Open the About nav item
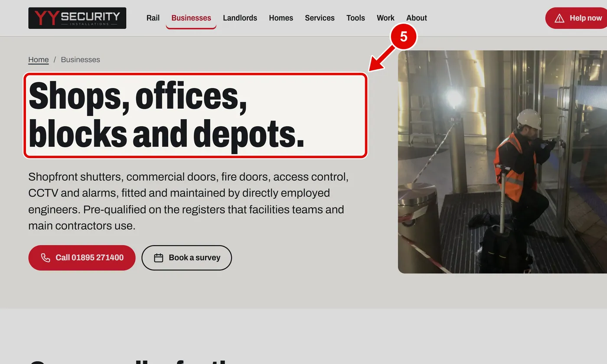The image size is (607, 364). coord(417,18)
